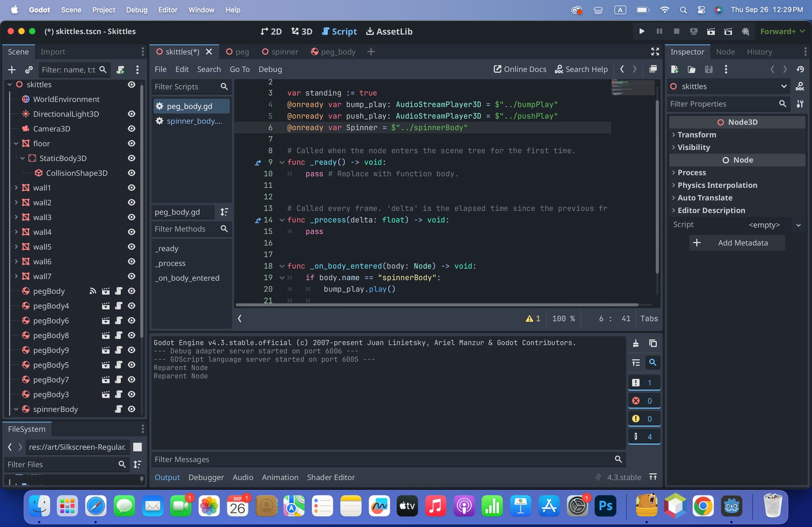The width and height of the screenshot is (812, 527).
Task: Toggle alphabetical sorting of method list
Action: coord(224,212)
